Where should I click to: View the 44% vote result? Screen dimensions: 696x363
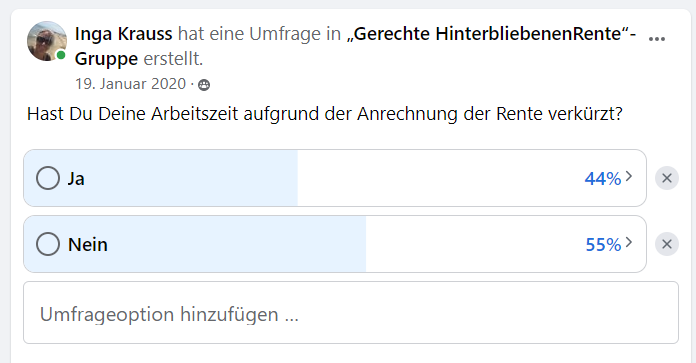coord(603,178)
